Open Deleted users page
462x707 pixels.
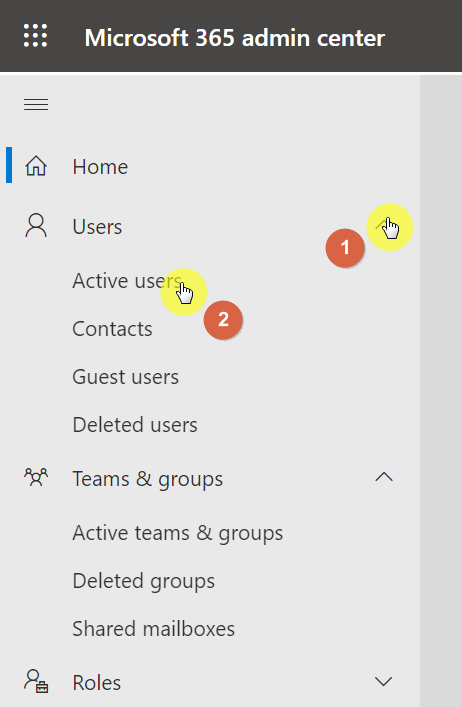pos(135,425)
